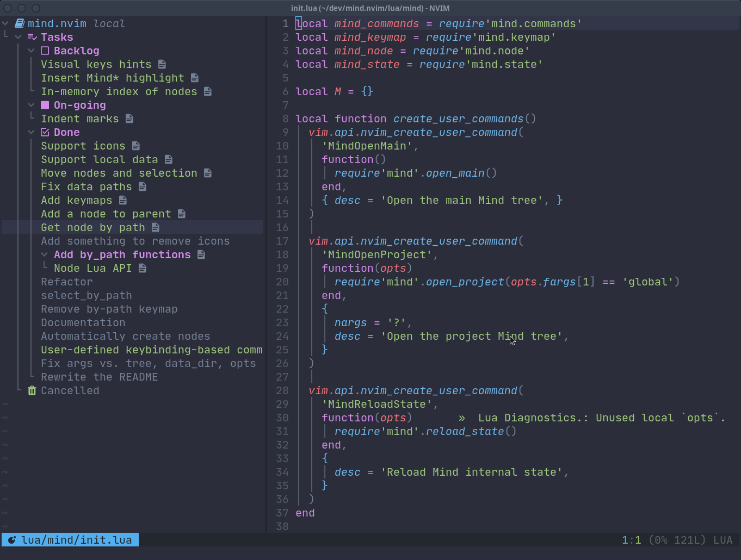
Task: Click nargs key on line 23
Action: 351,322
